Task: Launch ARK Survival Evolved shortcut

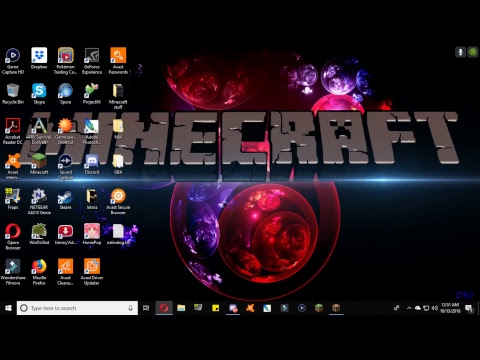Action: coord(39,131)
